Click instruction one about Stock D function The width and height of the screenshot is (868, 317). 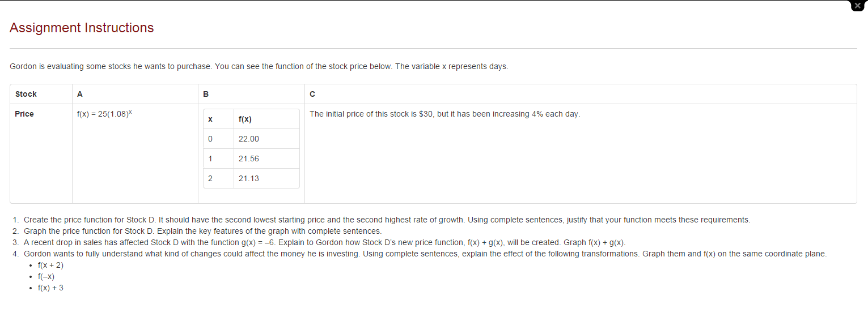(x=387, y=220)
